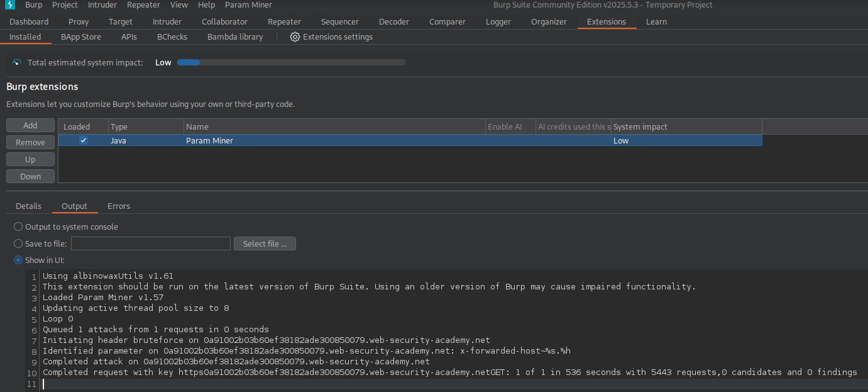Click the Remove button
The height and width of the screenshot is (392, 868).
click(30, 143)
